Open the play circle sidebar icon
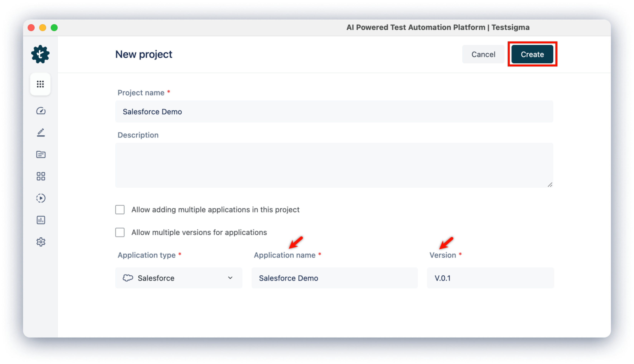Viewport: 634px width, 364px height. click(x=41, y=198)
